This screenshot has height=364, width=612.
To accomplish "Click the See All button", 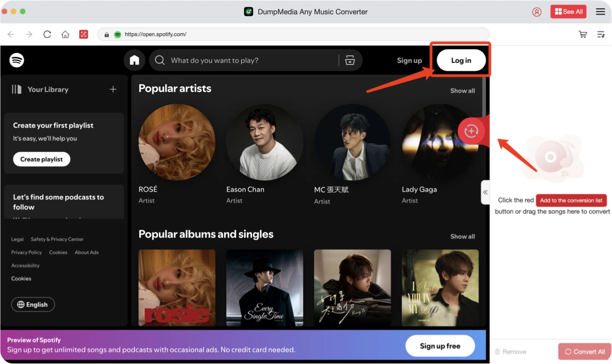I will click(x=568, y=12).
